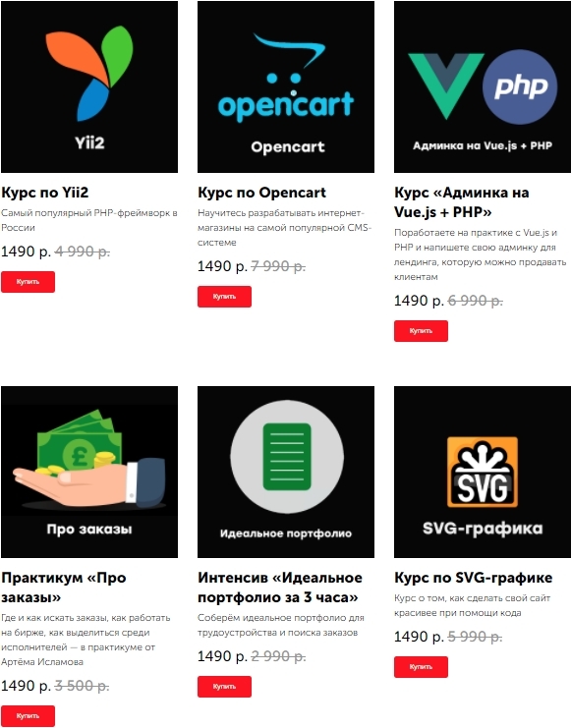The height and width of the screenshot is (728, 571).
Task: Click the blue PHP circle logo
Action: 520,86
